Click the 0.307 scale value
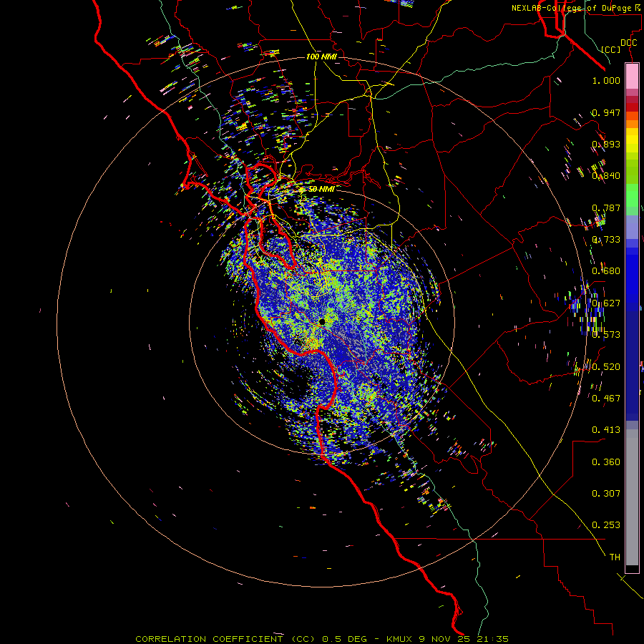Viewport: 644px width, 644px height. pos(606,494)
